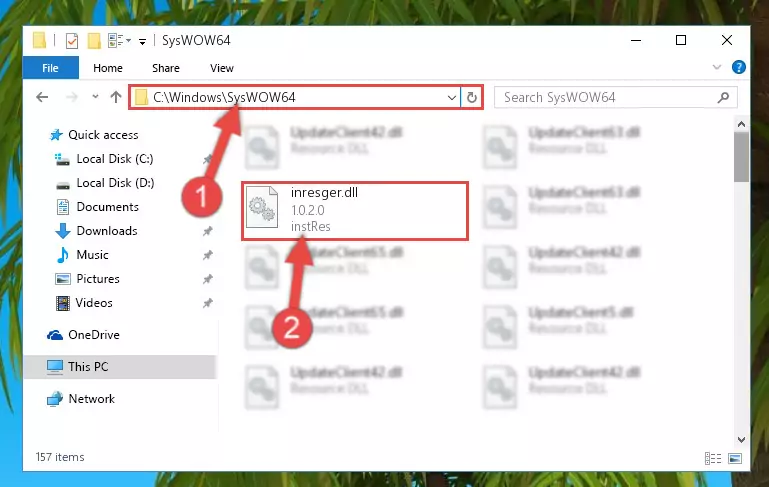Viewport: 769px width, 487px height.
Task: Open Music in the sidebar
Action: (92, 255)
